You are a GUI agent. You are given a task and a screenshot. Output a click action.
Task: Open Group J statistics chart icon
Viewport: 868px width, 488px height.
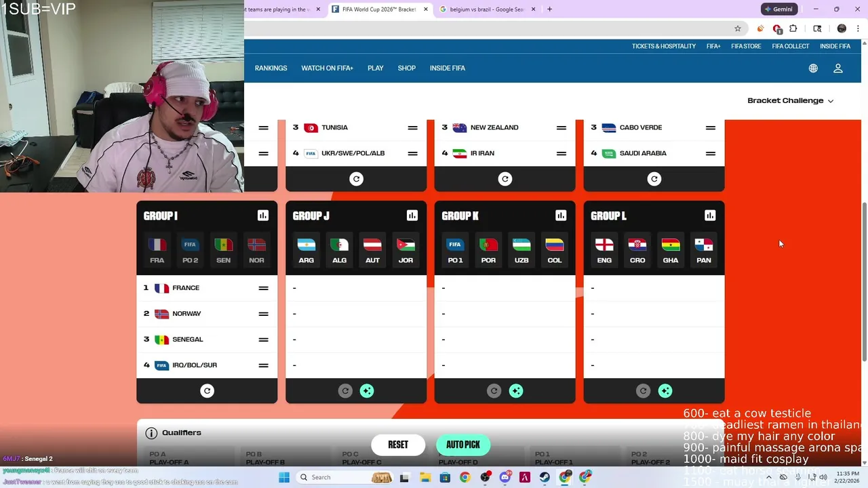(x=412, y=216)
